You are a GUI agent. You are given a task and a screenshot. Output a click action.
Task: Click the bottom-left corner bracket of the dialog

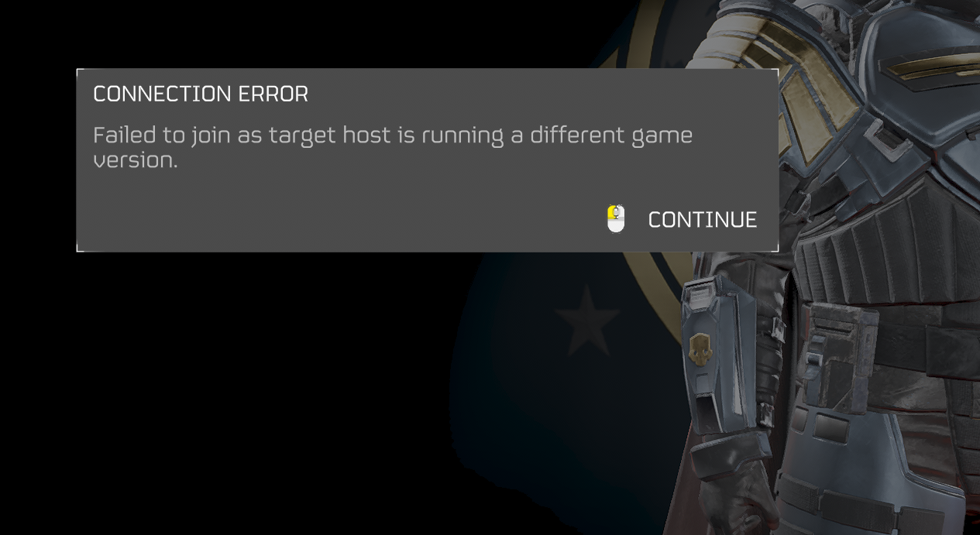tap(81, 248)
